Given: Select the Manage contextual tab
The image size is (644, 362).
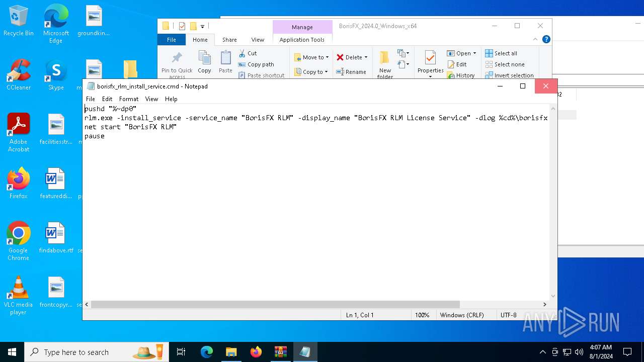Looking at the screenshot, I should 302,27.
